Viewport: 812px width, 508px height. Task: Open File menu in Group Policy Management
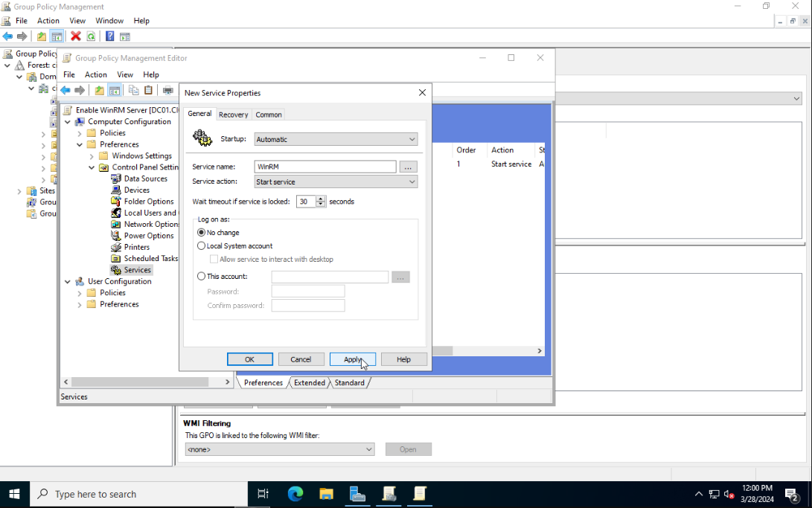coord(22,21)
